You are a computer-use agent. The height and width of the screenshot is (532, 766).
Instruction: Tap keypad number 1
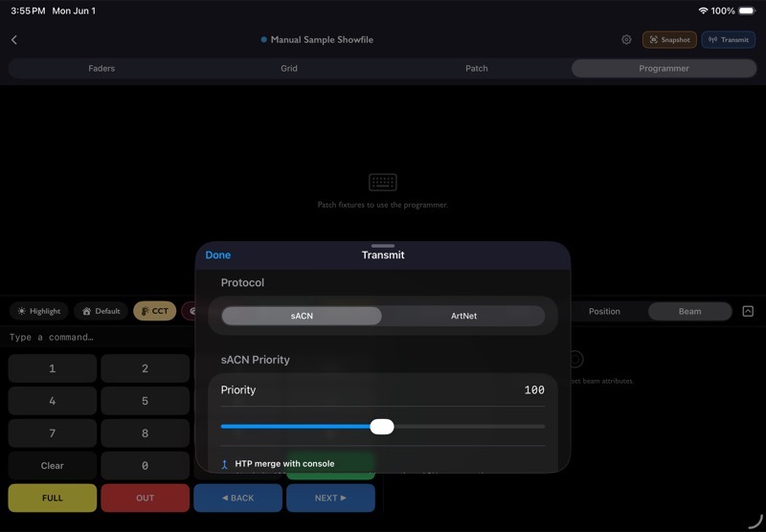coord(53,368)
